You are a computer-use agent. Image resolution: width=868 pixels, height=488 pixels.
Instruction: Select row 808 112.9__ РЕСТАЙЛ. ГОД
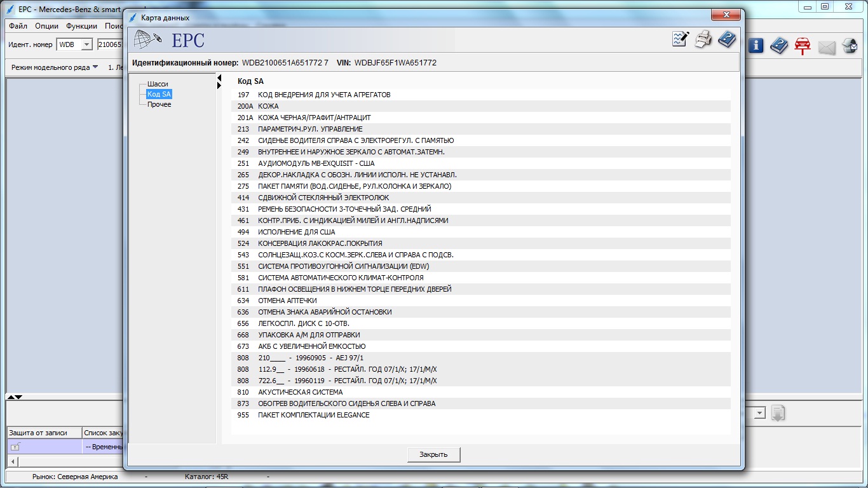tap(481, 369)
